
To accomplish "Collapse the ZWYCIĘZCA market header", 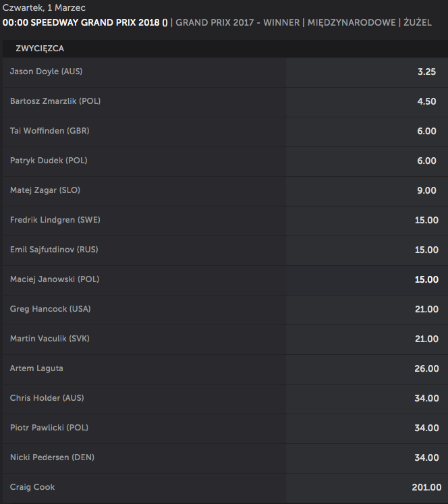I will pyautogui.click(x=225, y=49).
